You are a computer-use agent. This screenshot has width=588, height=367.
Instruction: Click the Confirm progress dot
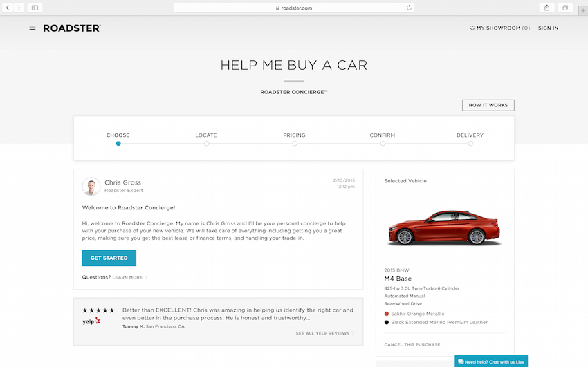coord(383,144)
